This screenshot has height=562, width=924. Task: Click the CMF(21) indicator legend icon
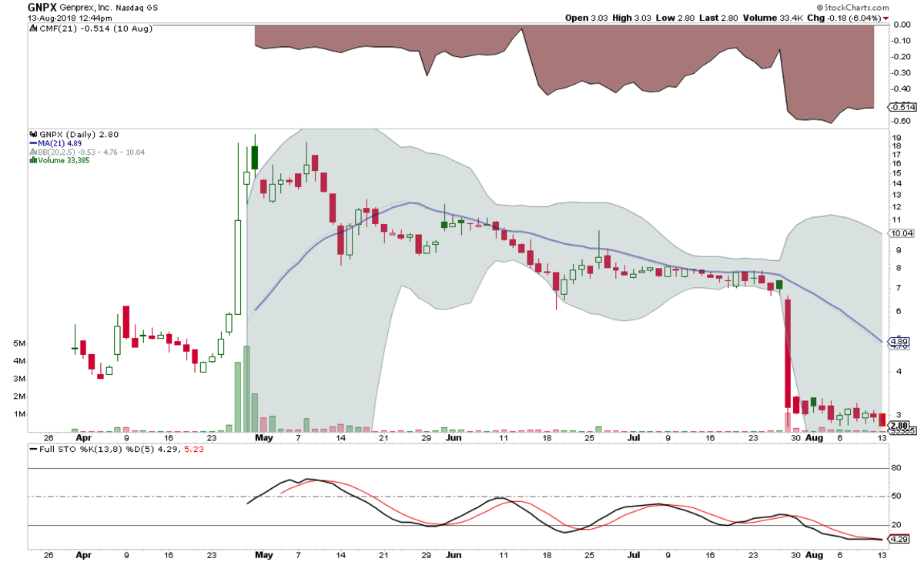coord(32,28)
